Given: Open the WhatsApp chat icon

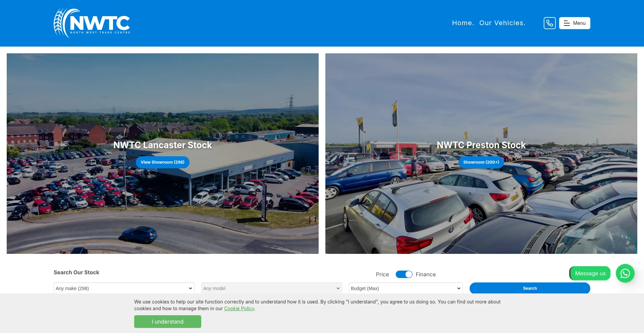Looking at the screenshot, I should point(625,273).
